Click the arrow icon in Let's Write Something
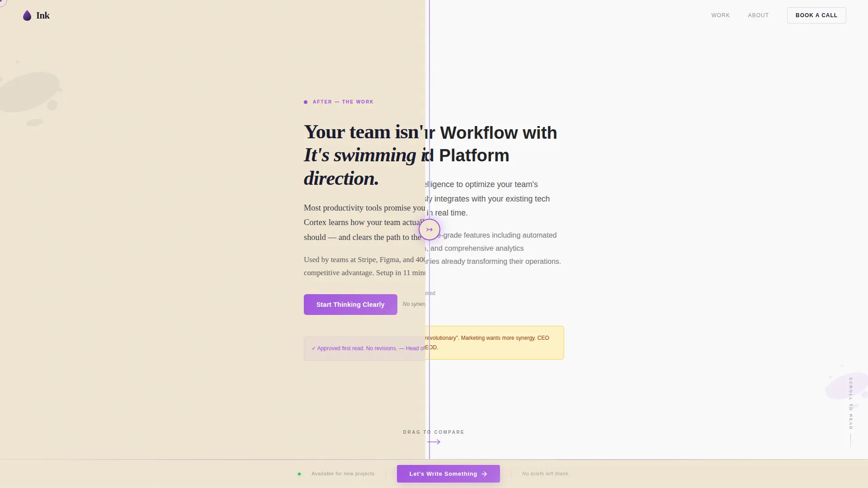Viewport: 868px width, 488px height. click(484, 474)
